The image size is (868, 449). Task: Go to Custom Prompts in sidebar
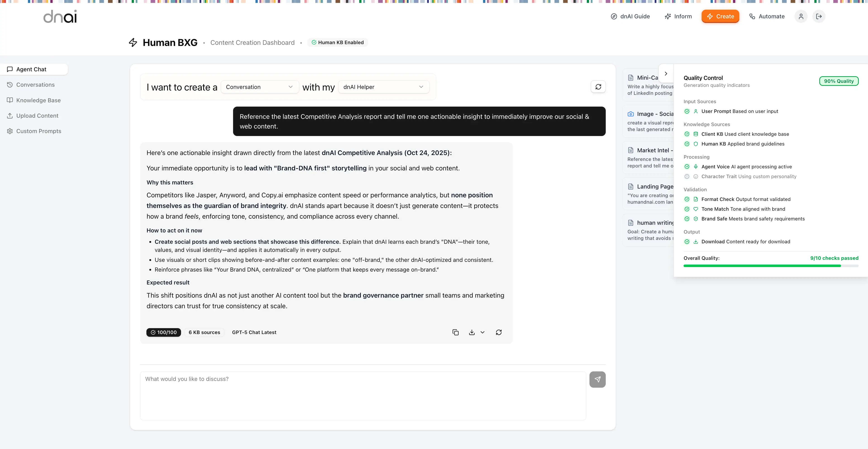(38, 131)
